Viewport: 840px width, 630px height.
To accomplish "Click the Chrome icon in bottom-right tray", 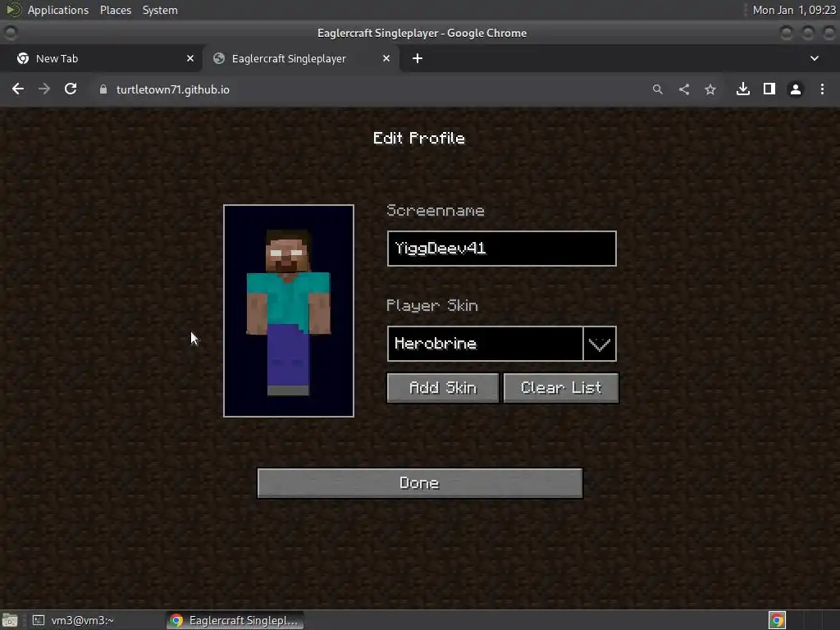I will 777,620.
